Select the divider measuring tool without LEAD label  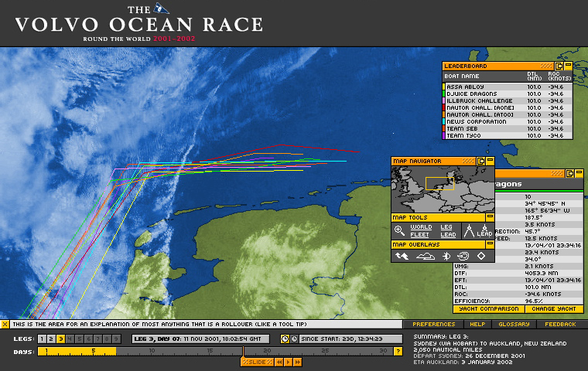click(469, 231)
